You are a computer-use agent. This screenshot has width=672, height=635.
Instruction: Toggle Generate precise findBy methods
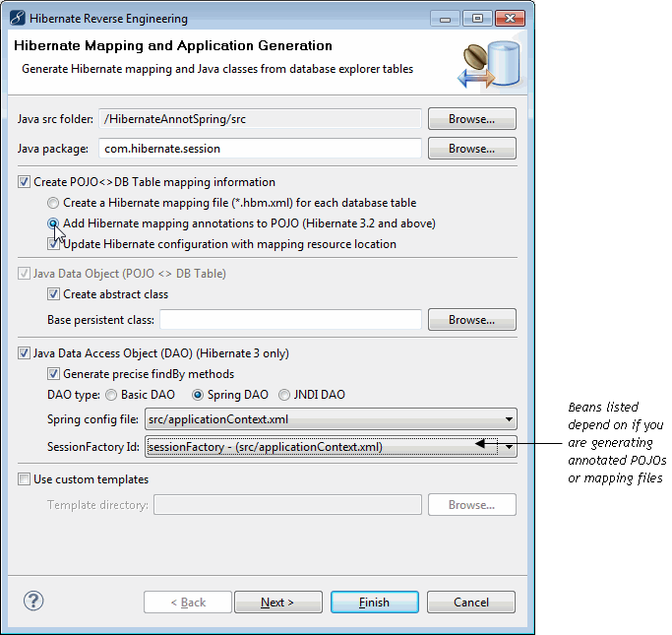pos(53,374)
